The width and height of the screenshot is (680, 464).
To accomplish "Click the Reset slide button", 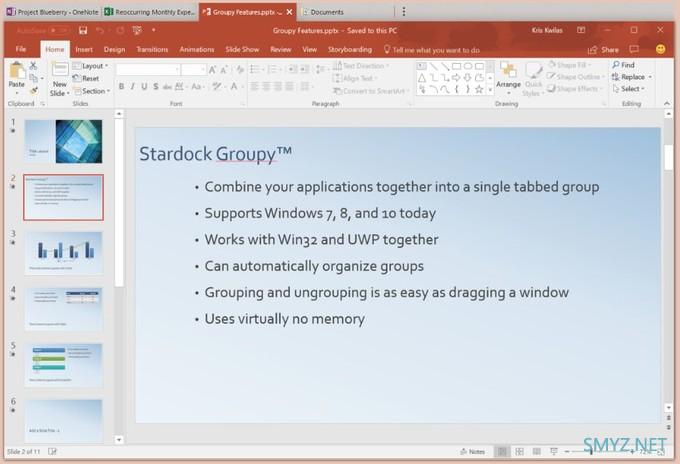I will pyautogui.click(x=86, y=78).
